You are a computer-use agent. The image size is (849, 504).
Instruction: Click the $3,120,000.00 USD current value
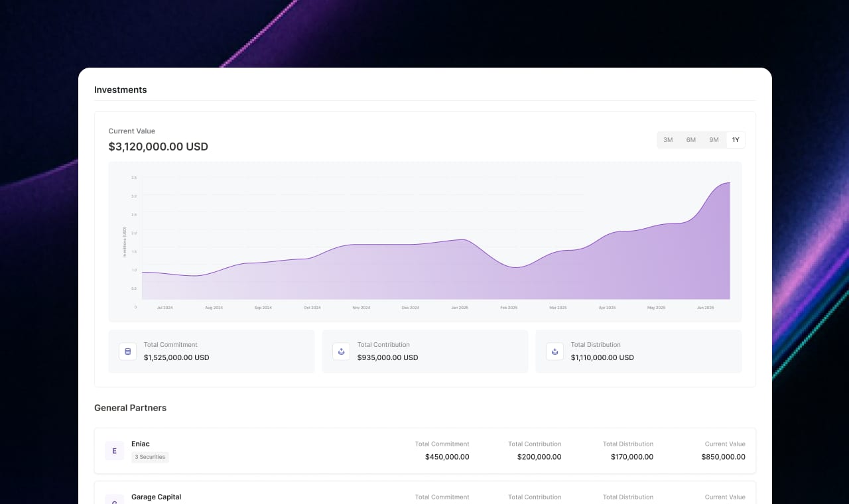[x=158, y=147]
